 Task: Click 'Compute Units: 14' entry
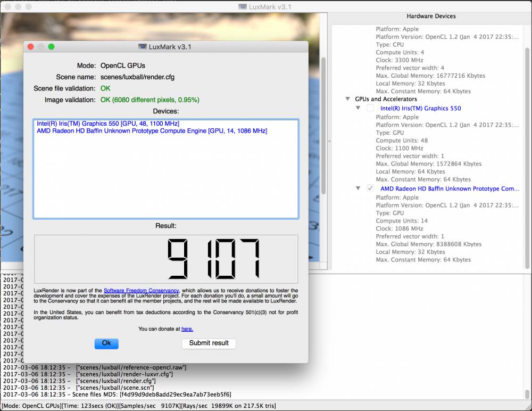(402, 221)
